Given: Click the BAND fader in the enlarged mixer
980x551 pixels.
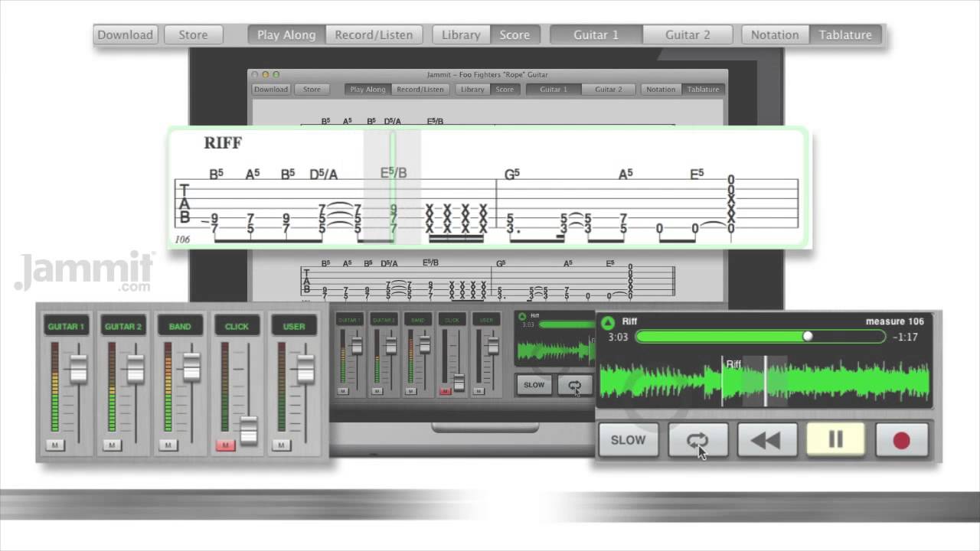Looking at the screenshot, I should coord(191,367).
